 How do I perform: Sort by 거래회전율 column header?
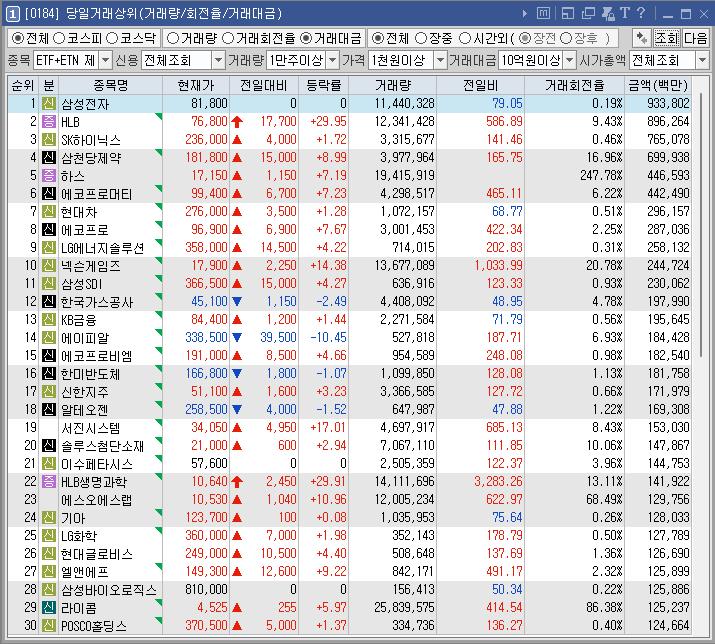tap(575, 85)
